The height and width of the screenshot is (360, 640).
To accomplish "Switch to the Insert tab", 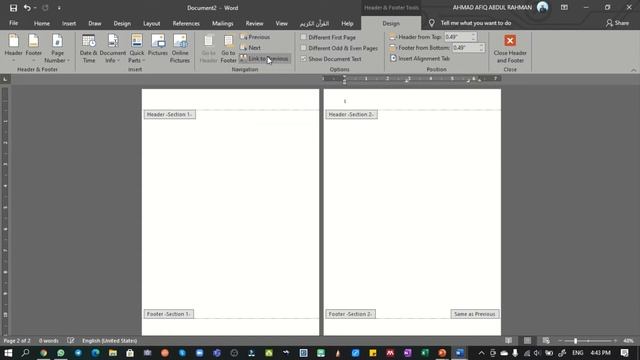I will click(x=69, y=23).
